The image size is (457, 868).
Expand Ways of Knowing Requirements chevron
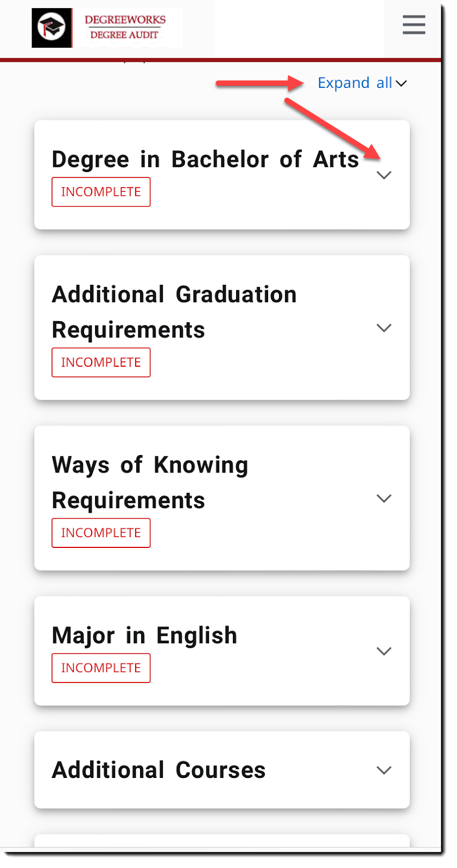pos(384,498)
